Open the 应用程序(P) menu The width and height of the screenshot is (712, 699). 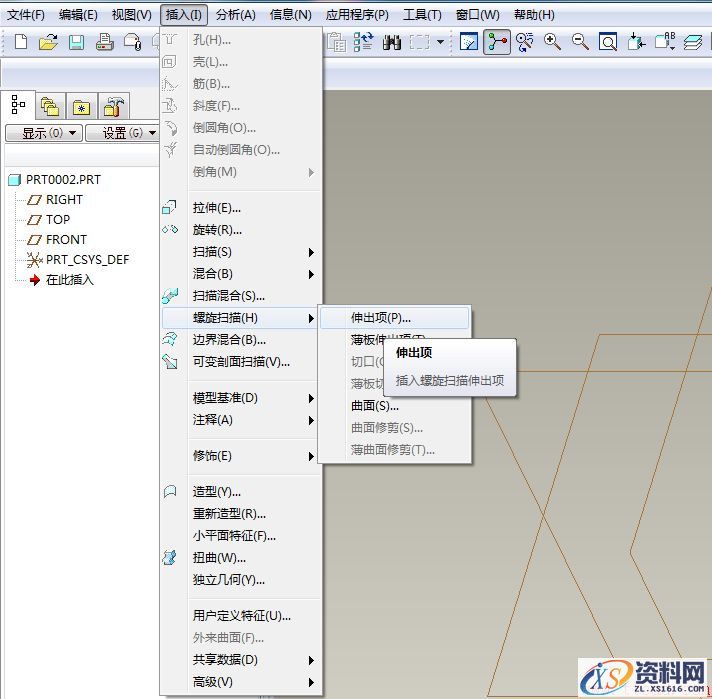(x=357, y=15)
